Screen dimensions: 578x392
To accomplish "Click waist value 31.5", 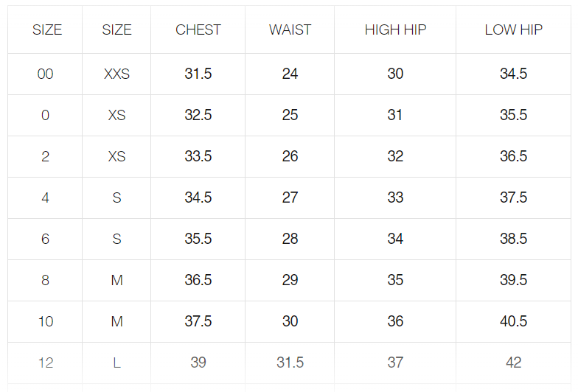I will tap(290, 363).
